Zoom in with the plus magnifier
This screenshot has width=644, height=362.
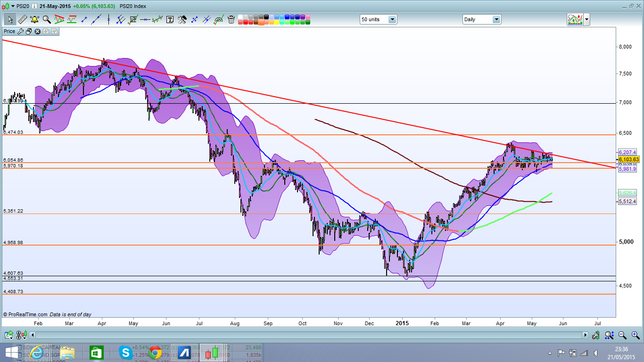tap(636, 335)
